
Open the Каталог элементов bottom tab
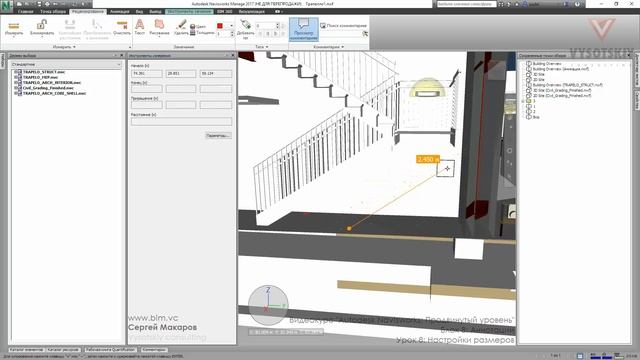[26, 350]
